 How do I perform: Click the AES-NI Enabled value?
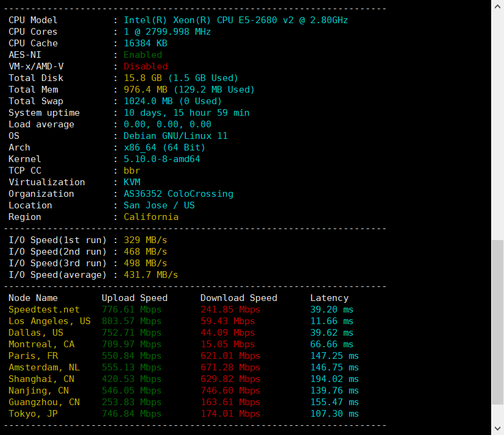(143, 55)
